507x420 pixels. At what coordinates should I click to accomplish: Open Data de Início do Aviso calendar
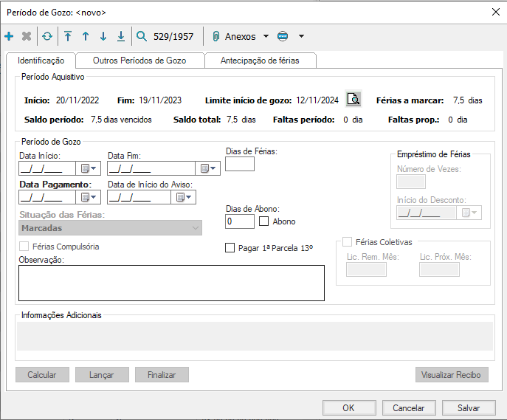[184, 197]
